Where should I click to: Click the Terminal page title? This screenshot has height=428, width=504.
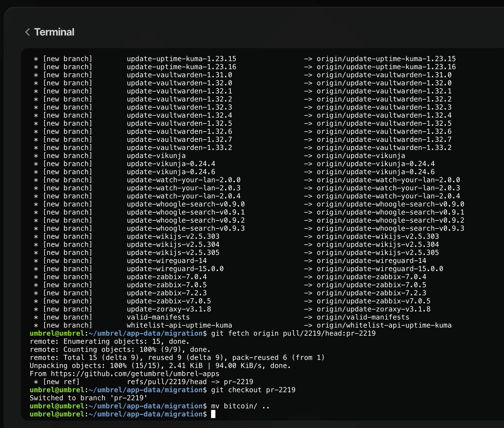(x=54, y=32)
